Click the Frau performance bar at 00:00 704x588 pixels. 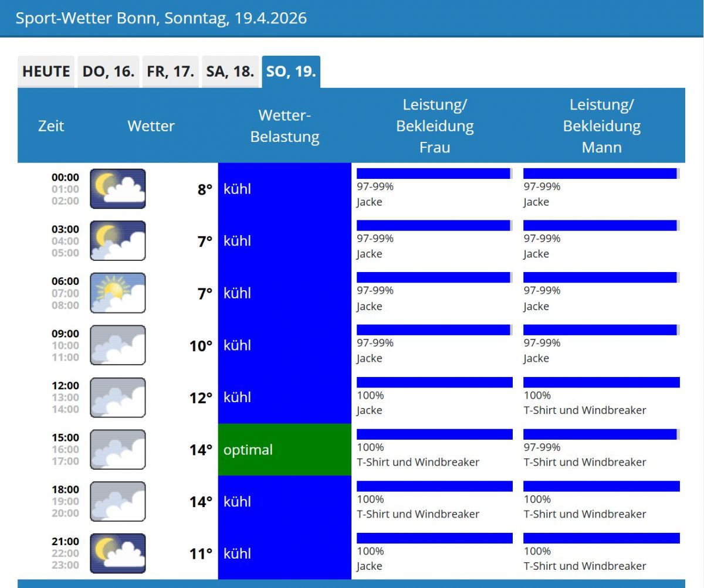click(x=434, y=174)
